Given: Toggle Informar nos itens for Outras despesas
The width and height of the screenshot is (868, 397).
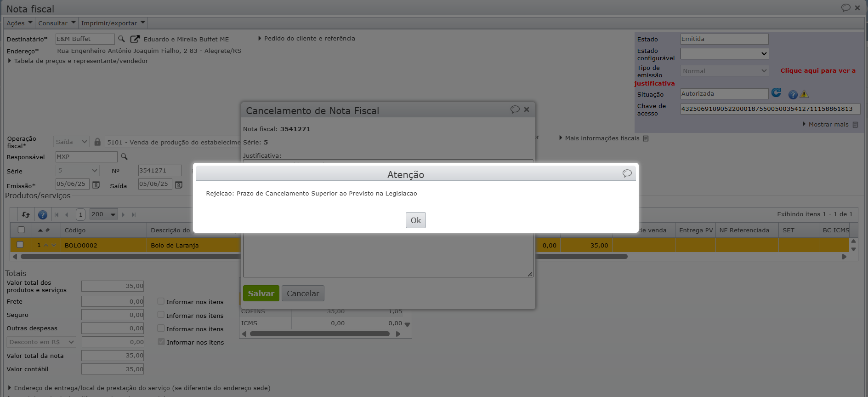Looking at the screenshot, I should (161, 328).
